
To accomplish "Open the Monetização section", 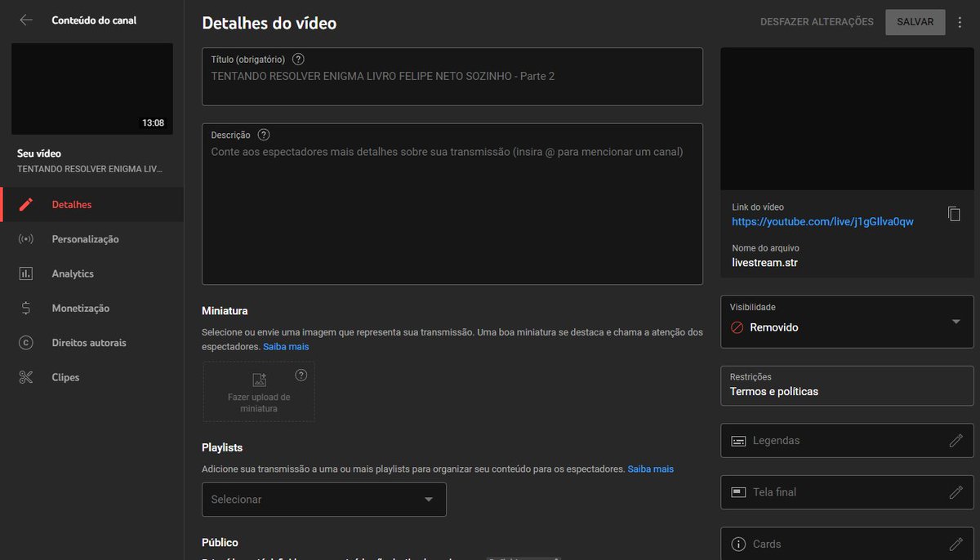I will (x=91, y=309).
